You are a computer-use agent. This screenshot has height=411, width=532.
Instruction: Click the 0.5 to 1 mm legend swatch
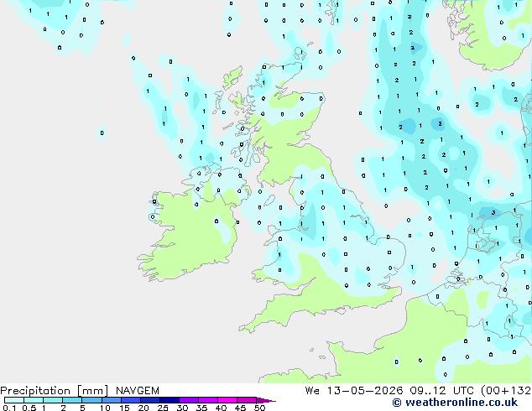point(34,400)
